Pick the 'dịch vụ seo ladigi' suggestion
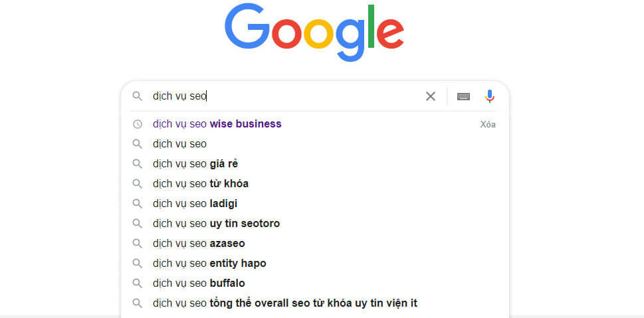This screenshot has width=644, height=318. 195,204
